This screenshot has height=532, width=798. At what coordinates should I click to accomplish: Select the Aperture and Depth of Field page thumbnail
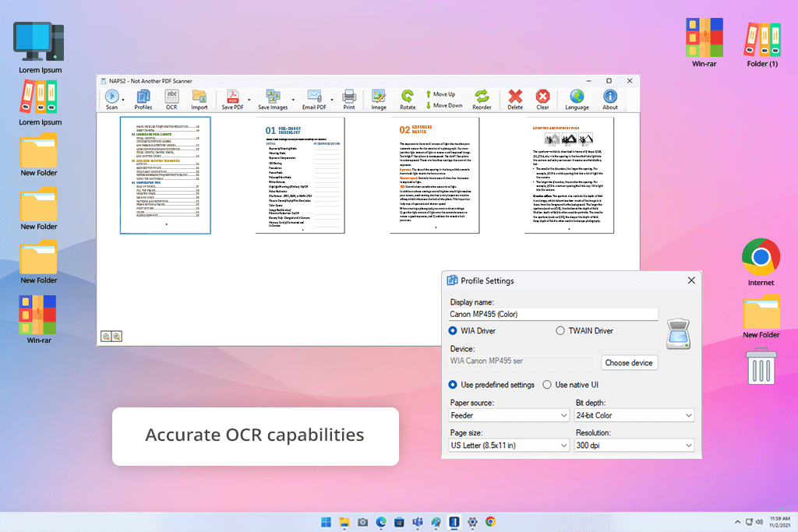(569, 175)
